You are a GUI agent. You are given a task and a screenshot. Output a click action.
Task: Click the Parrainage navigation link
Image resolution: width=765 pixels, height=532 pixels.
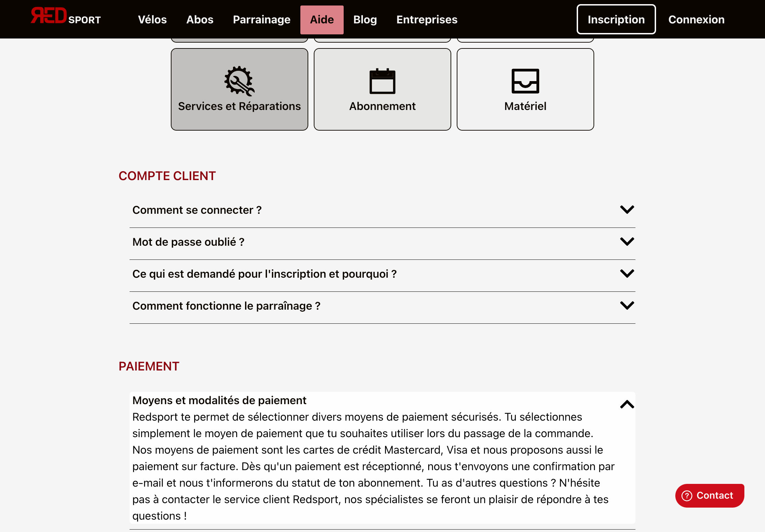pyautogui.click(x=262, y=19)
